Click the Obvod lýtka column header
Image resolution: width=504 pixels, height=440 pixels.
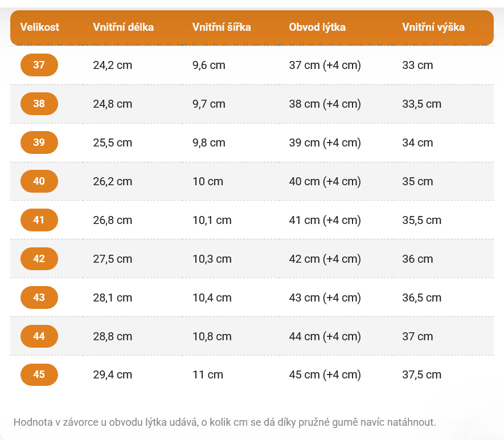point(317,27)
